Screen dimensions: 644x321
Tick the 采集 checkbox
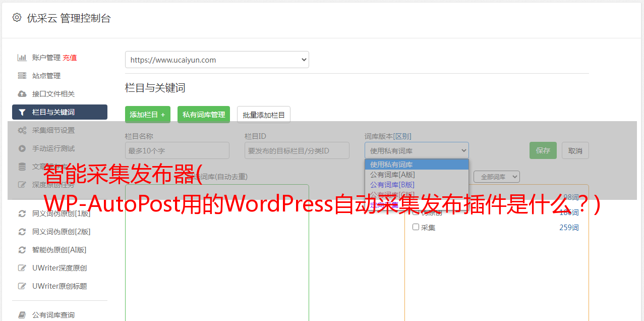tap(416, 227)
